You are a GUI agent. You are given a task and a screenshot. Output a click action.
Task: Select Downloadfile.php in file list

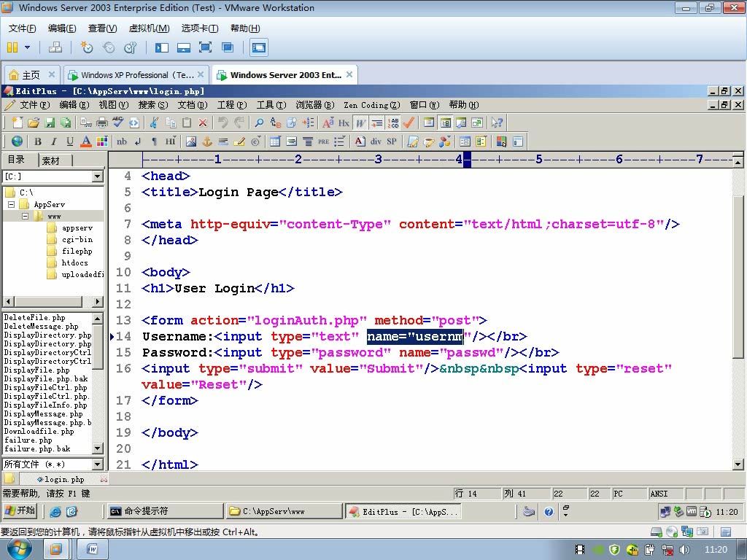coord(39,432)
